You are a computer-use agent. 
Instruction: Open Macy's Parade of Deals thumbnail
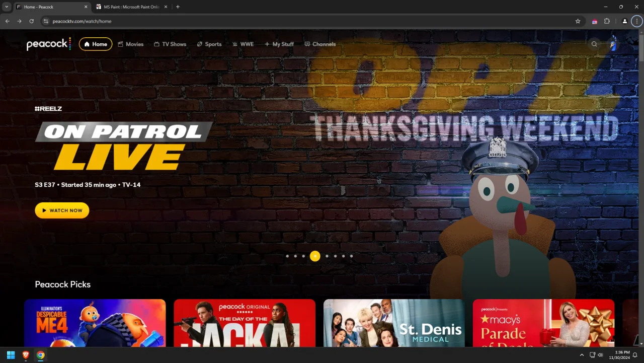[543, 323]
